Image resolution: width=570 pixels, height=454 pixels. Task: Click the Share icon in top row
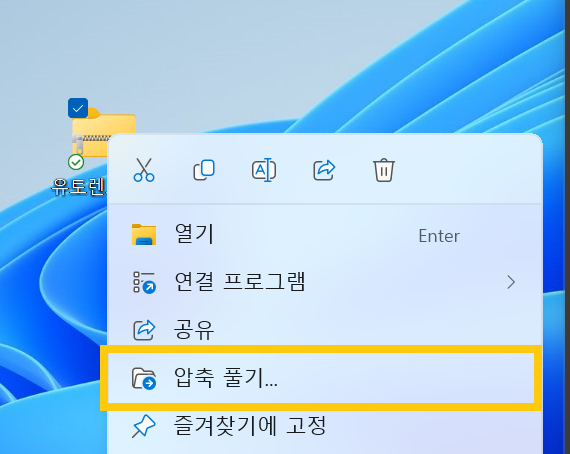click(324, 170)
